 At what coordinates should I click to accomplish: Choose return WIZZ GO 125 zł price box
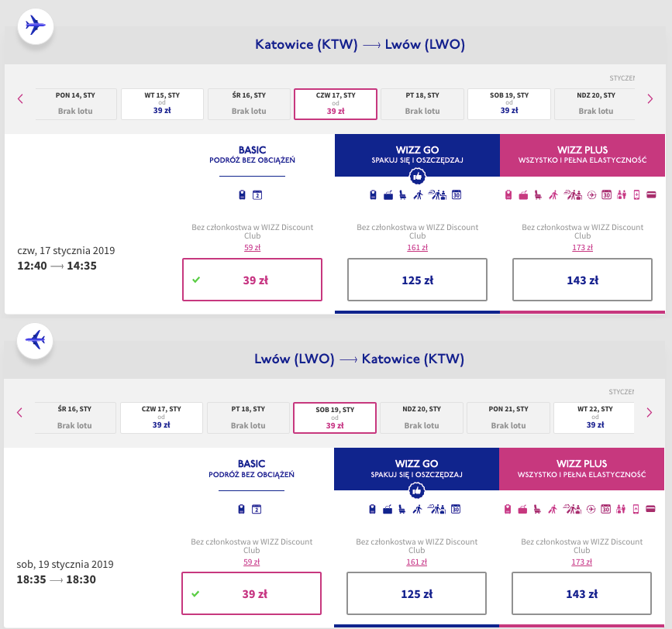tap(417, 594)
